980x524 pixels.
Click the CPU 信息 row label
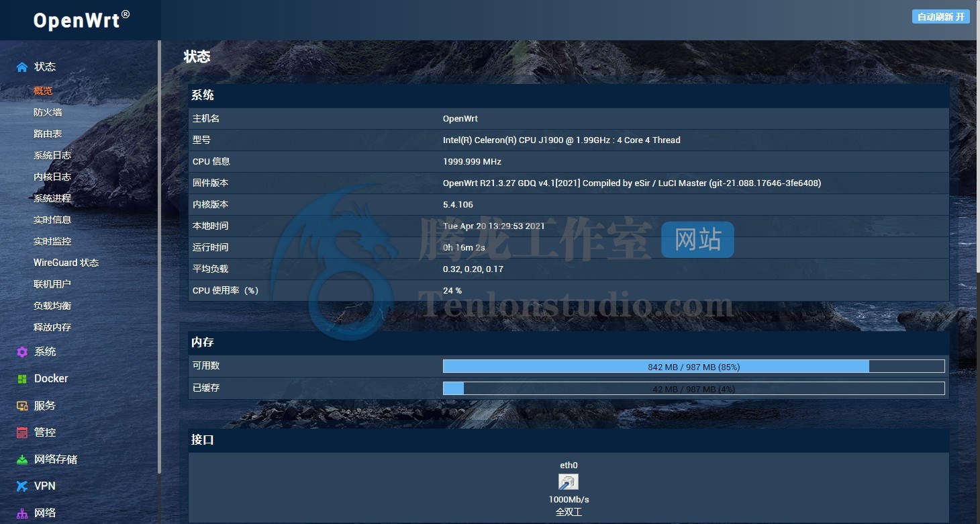pos(211,162)
